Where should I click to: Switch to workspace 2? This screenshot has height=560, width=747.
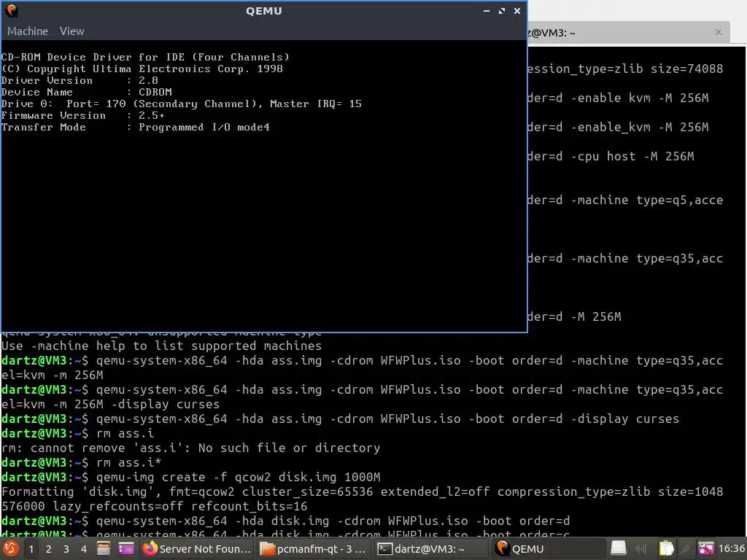tap(49, 549)
